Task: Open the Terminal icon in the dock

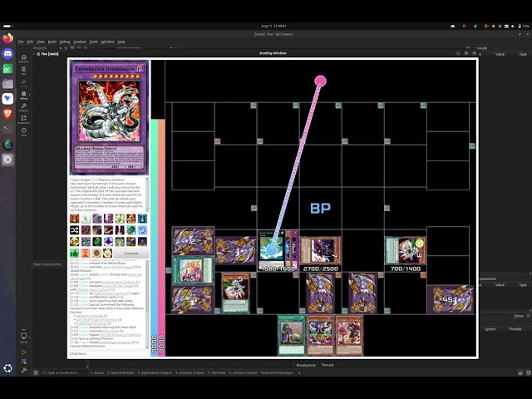Action: [x=7, y=129]
